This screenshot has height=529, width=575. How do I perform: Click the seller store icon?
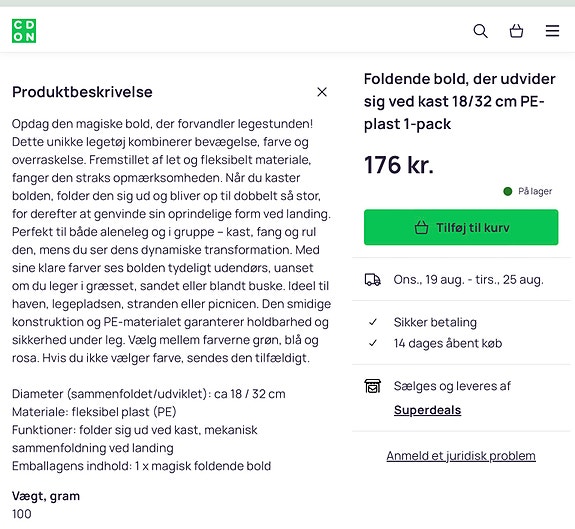click(373, 386)
